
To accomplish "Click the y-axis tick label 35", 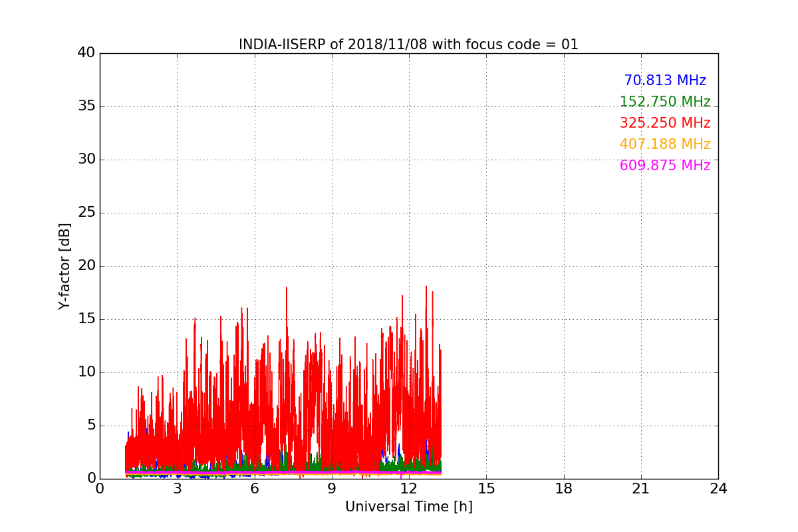I will pos(86,106).
